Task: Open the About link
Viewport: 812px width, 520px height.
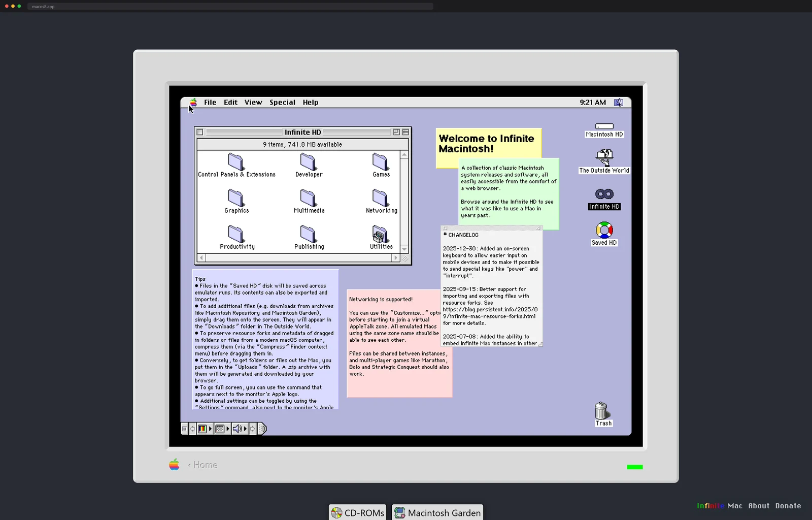Action: click(759, 506)
